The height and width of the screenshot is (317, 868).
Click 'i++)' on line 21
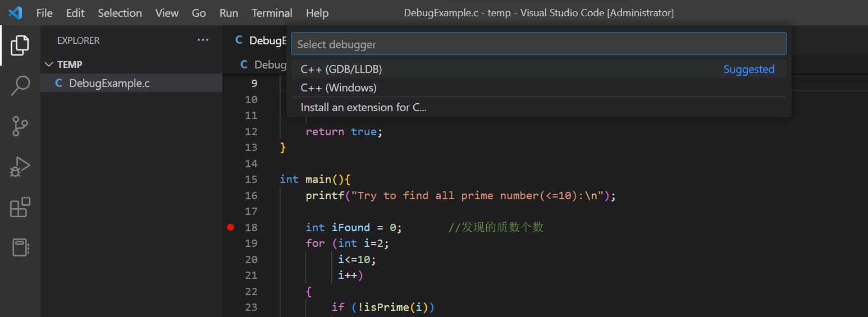pyautogui.click(x=350, y=275)
